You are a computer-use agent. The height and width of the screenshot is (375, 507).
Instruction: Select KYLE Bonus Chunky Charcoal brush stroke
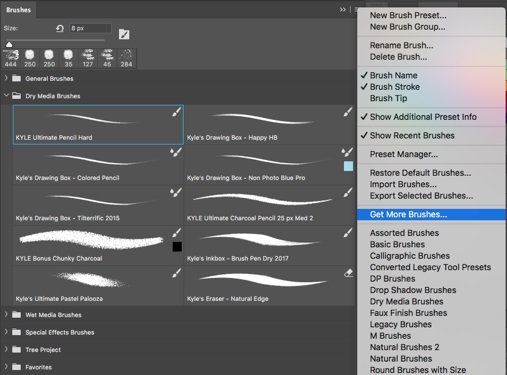point(91,240)
